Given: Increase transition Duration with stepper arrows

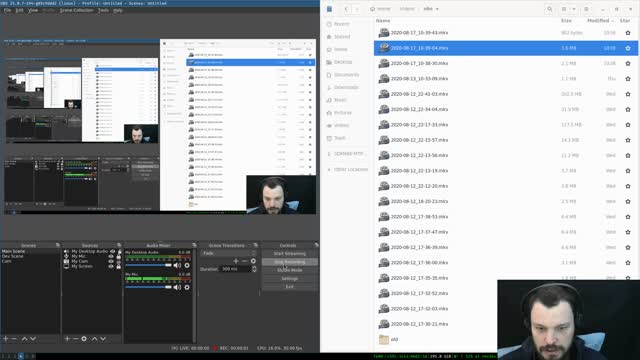Looking at the screenshot, I should [x=254, y=267].
